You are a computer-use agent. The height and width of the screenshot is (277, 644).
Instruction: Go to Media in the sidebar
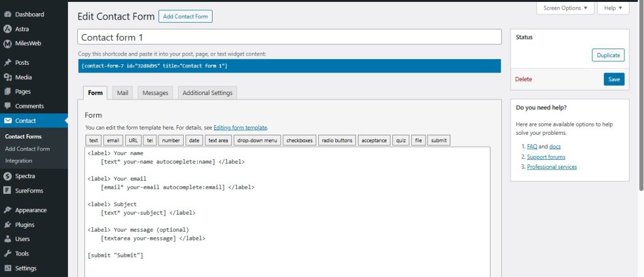point(23,77)
